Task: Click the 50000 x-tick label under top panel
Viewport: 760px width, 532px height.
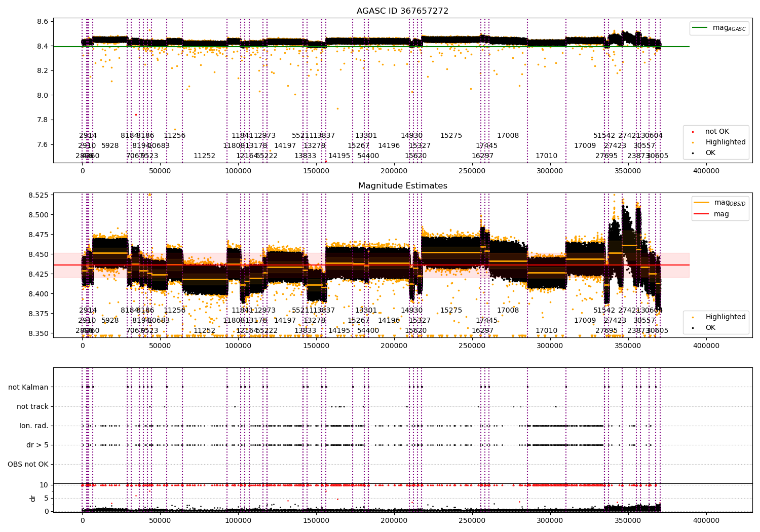Action: [x=161, y=171]
